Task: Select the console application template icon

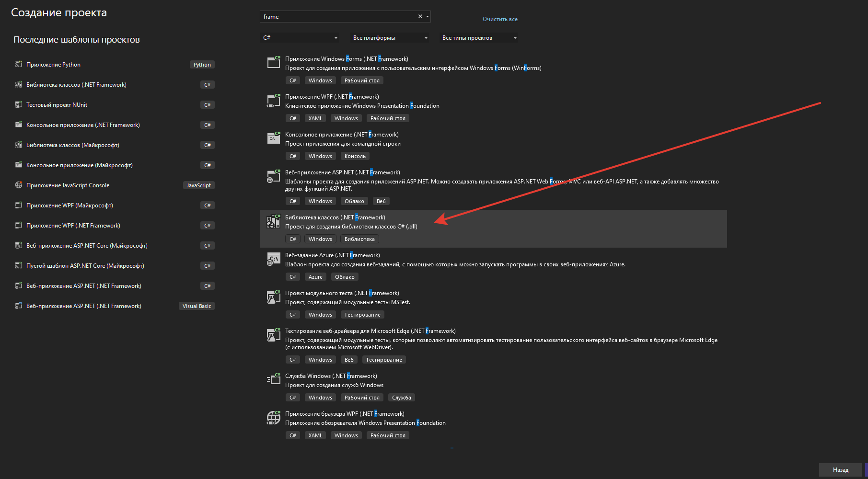Action: coord(273,138)
